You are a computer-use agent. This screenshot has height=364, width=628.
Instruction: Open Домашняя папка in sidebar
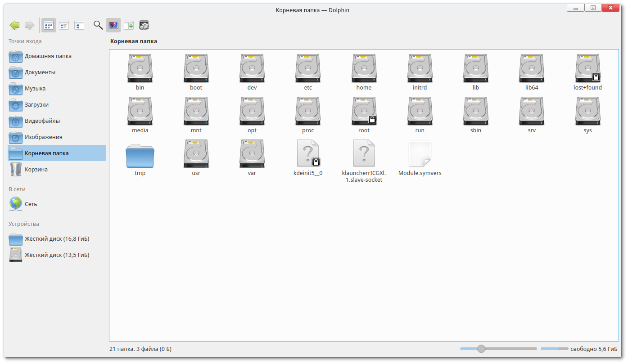(57, 56)
